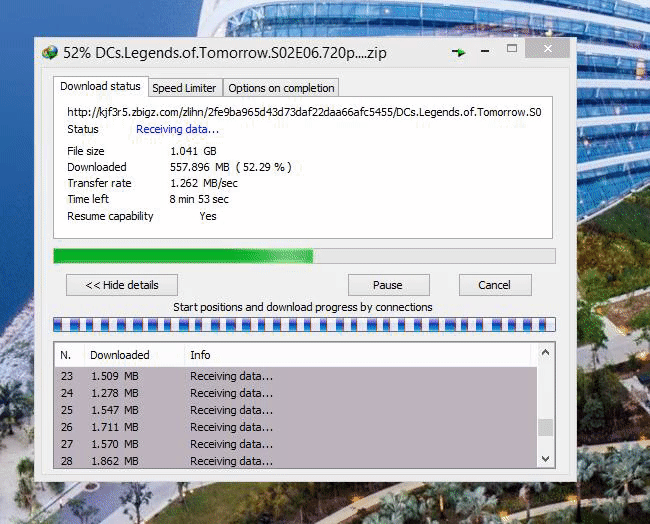650x524 pixels.
Task: Cancel the download
Action: 495,285
